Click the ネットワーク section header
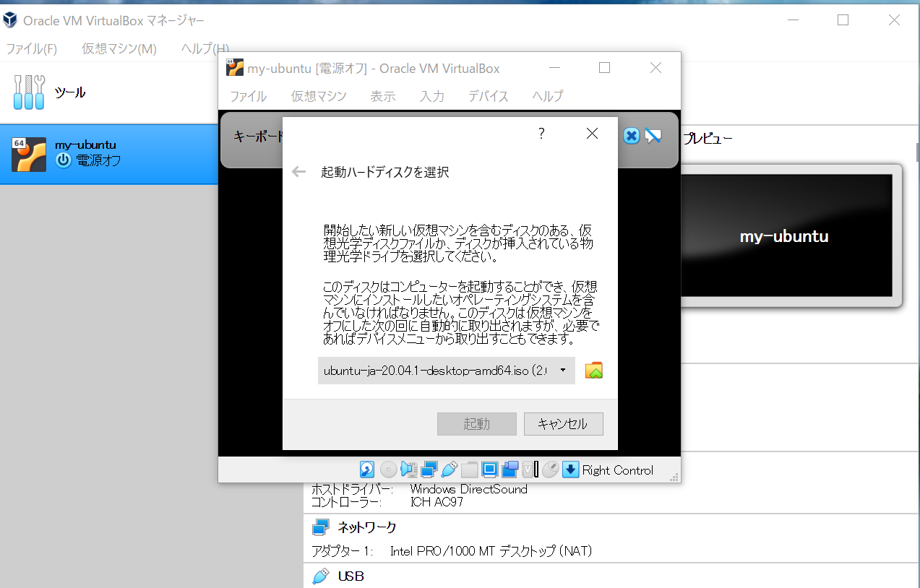This screenshot has height=588, width=920. (x=367, y=527)
